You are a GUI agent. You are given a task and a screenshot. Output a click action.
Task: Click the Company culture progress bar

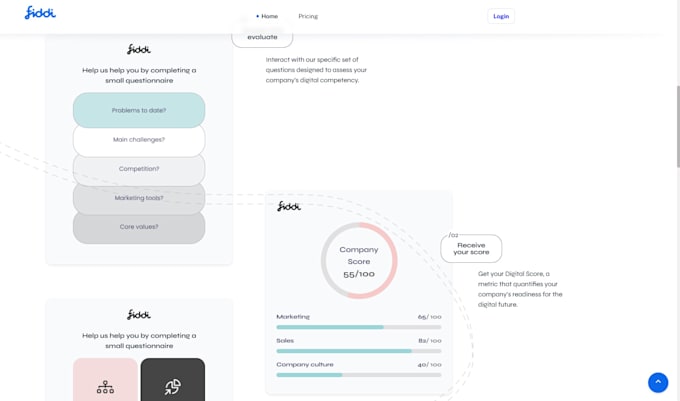click(x=359, y=375)
